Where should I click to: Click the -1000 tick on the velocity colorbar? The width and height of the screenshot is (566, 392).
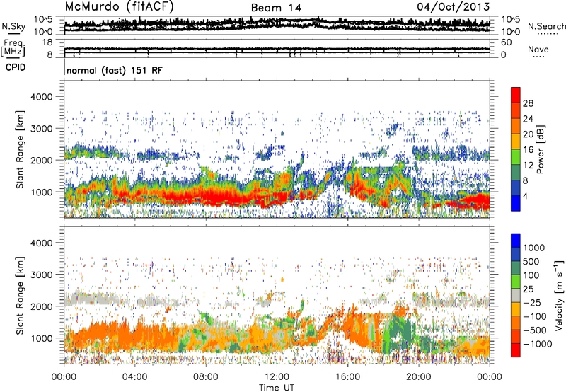(538, 344)
